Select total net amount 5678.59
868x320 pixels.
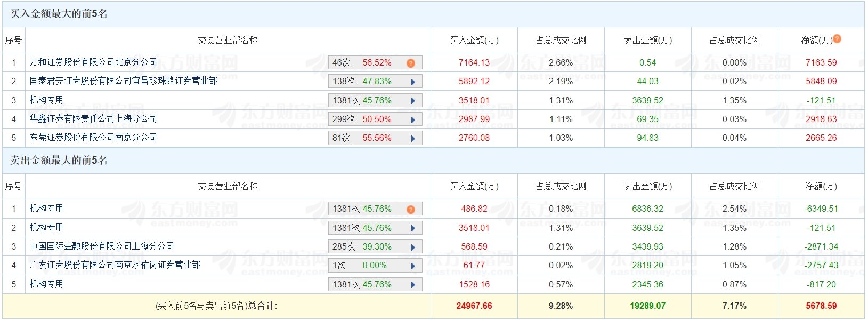821,306
